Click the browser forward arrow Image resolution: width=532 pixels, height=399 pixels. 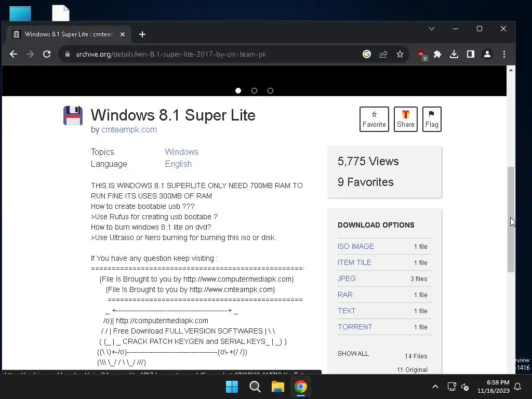pyautogui.click(x=30, y=54)
